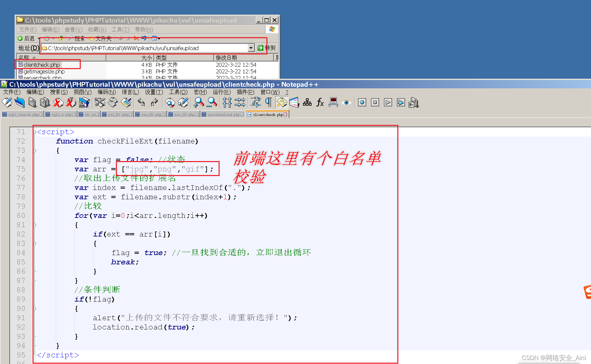This screenshot has width=591, height=364.
Task: Click the Open file icon in Notepad++
Action: tap(19, 102)
